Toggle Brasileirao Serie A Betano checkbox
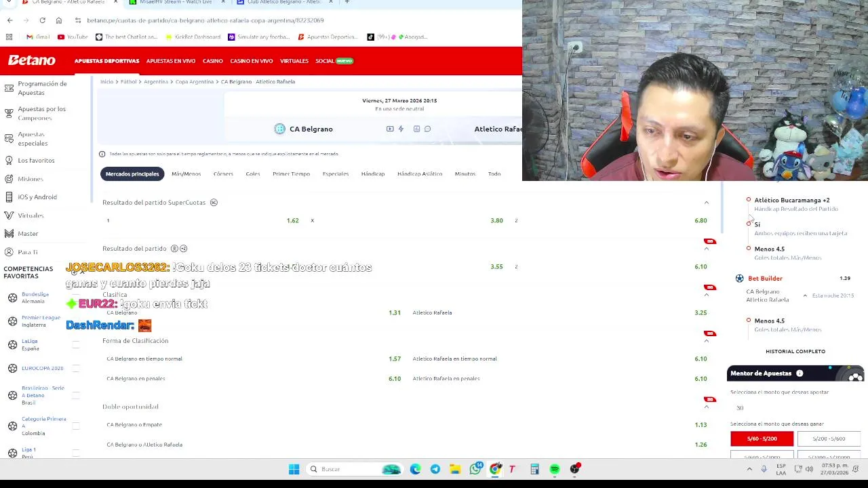This screenshot has height=488, width=868. pyautogui.click(x=75, y=395)
